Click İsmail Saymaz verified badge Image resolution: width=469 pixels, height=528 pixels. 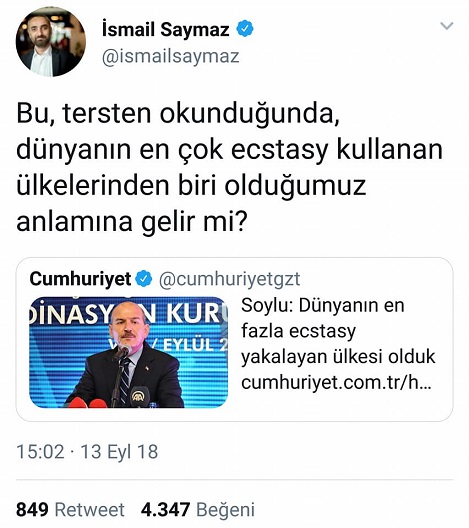245,29
